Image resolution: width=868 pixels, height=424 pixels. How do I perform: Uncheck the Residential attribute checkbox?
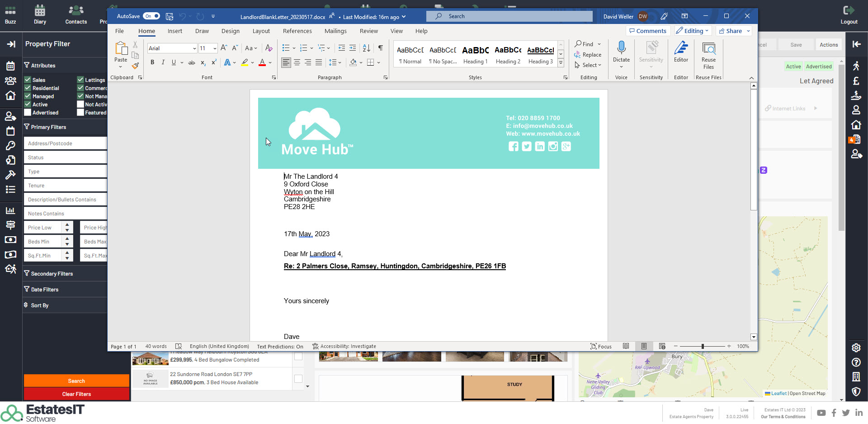[28, 88]
